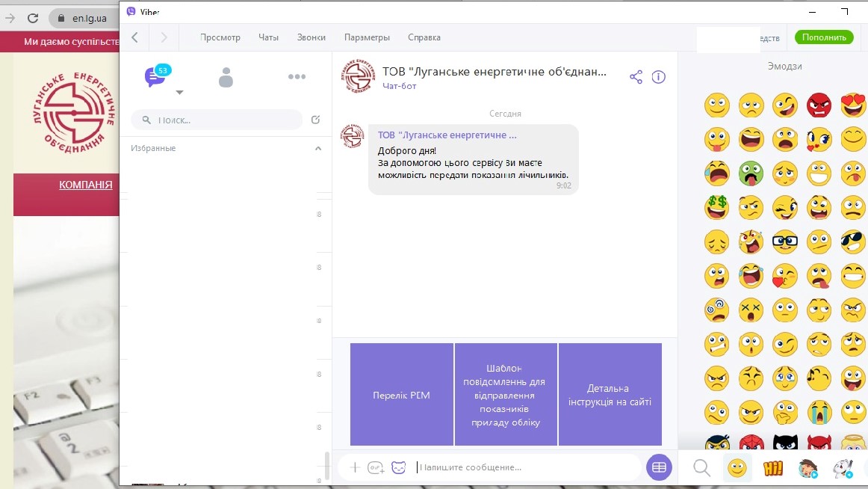
Task: Open the chats list with 53 unread
Action: pyautogui.click(x=155, y=76)
